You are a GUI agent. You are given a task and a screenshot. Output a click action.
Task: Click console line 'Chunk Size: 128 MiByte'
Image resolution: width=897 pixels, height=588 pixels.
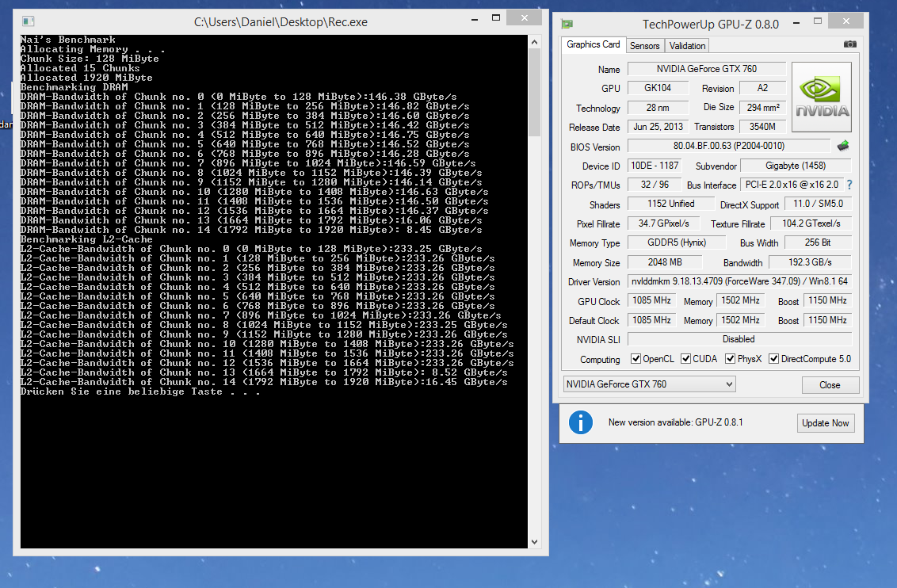(x=90, y=59)
